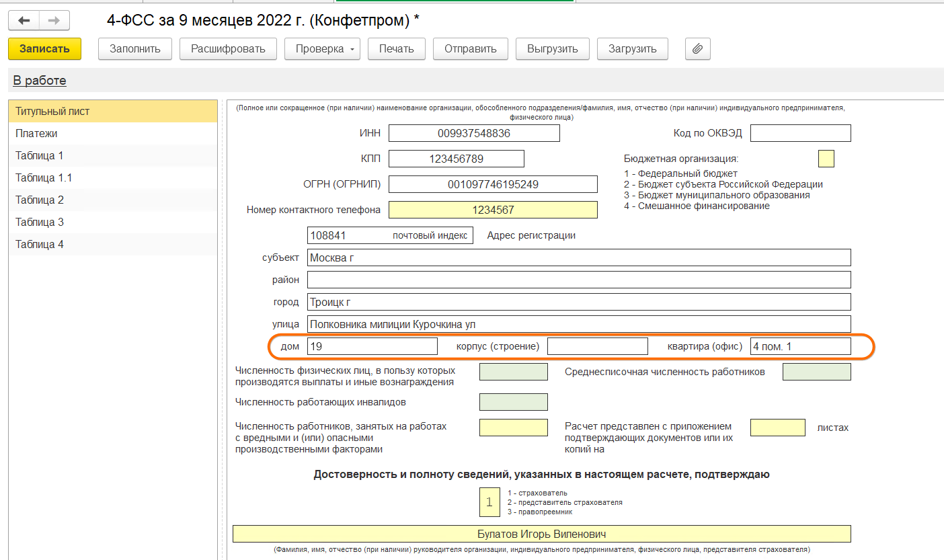Click the Численность физических лиц field
This screenshot has width=944, height=560.
click(514, 372)
